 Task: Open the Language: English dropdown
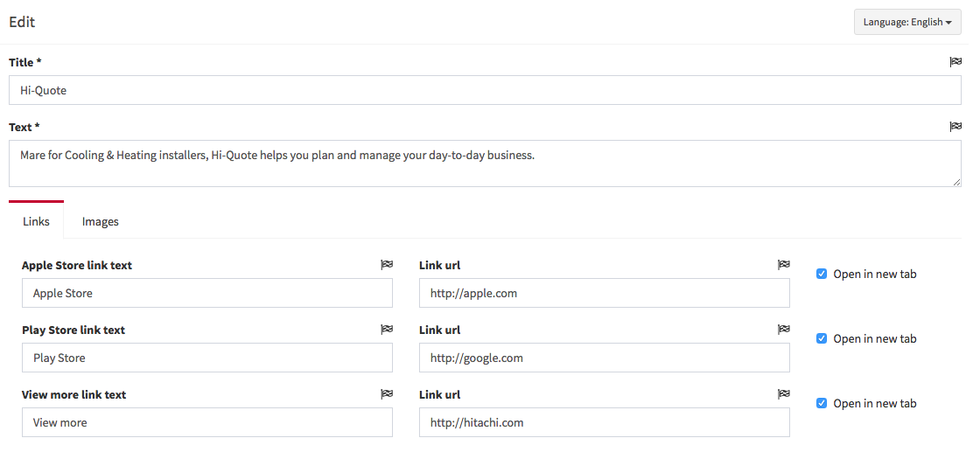(x=906, y=22)
